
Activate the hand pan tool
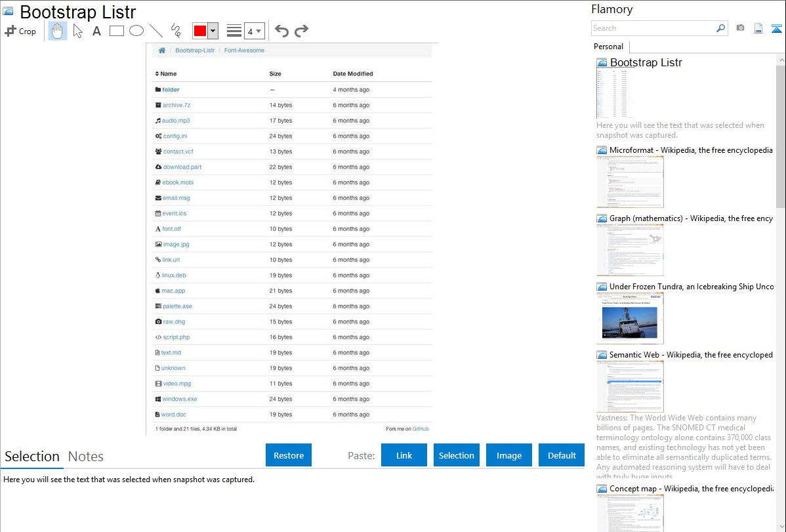tap(58, 31)
